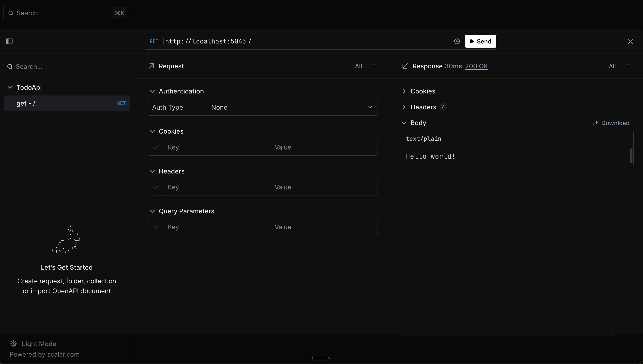Open the request history icon

coord(456,41)
